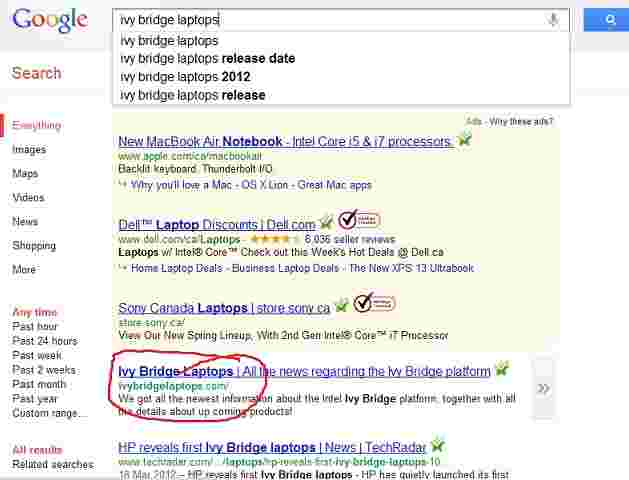Switch to Shopping search
This screenshot has height=480, width=629.
[x=34, y=245]
